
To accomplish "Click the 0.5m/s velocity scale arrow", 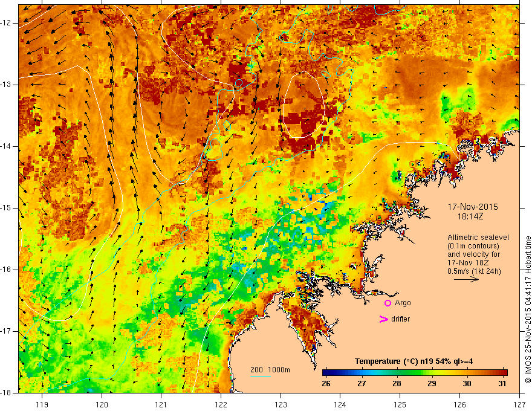I will pyautogui.click(x=467, y=279).
